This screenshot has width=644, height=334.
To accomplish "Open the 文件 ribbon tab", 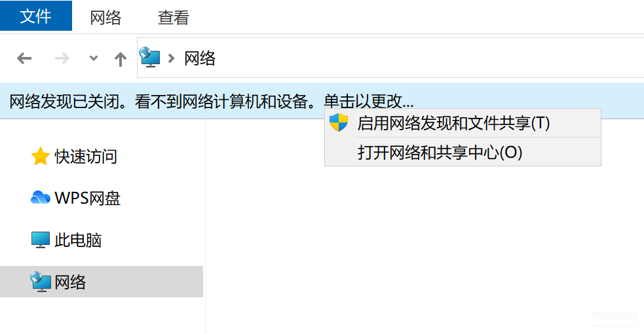I will pyautogui.click(x=36, y=16).
